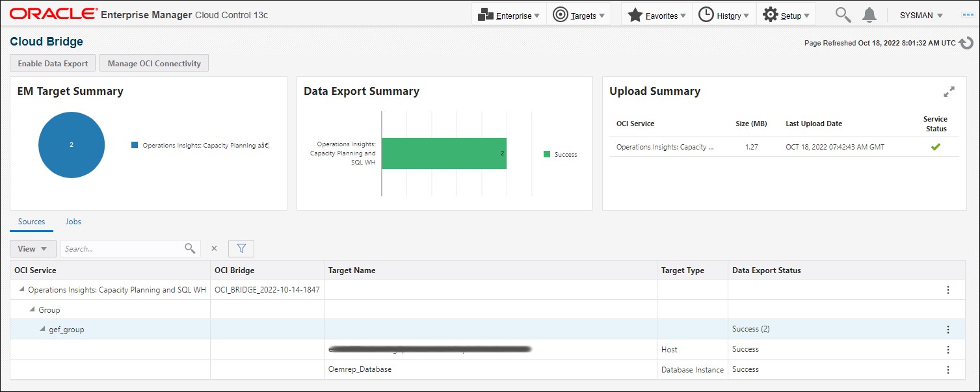
Task: Click the Database Instance type cell
Action: tap(693, 370)
